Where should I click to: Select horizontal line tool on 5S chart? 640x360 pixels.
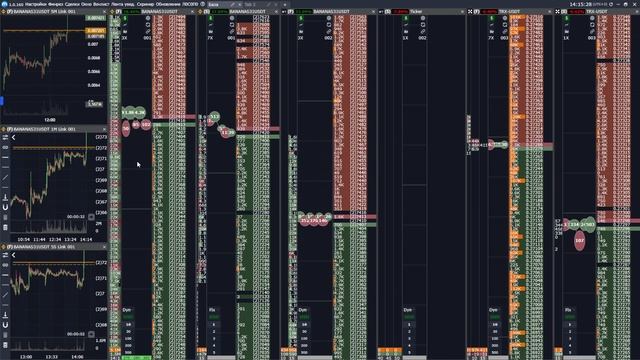5,275
